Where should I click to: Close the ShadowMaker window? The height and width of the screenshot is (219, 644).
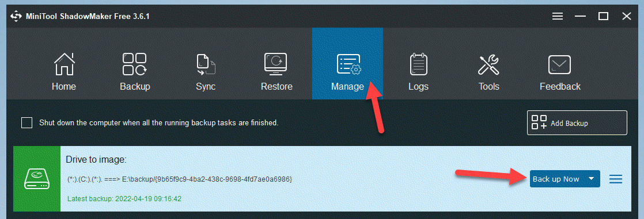pyautogui.click(x=626, y=17)
